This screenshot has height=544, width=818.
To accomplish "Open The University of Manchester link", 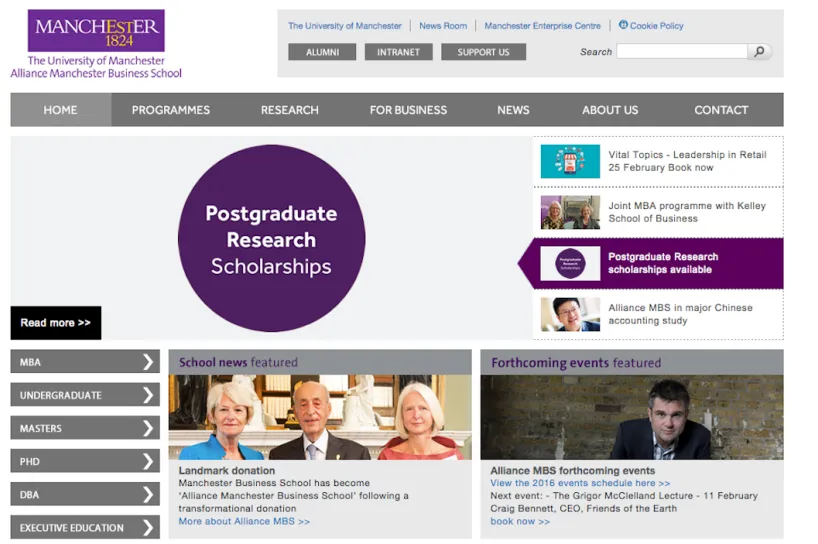I will (x=345, y=26).
